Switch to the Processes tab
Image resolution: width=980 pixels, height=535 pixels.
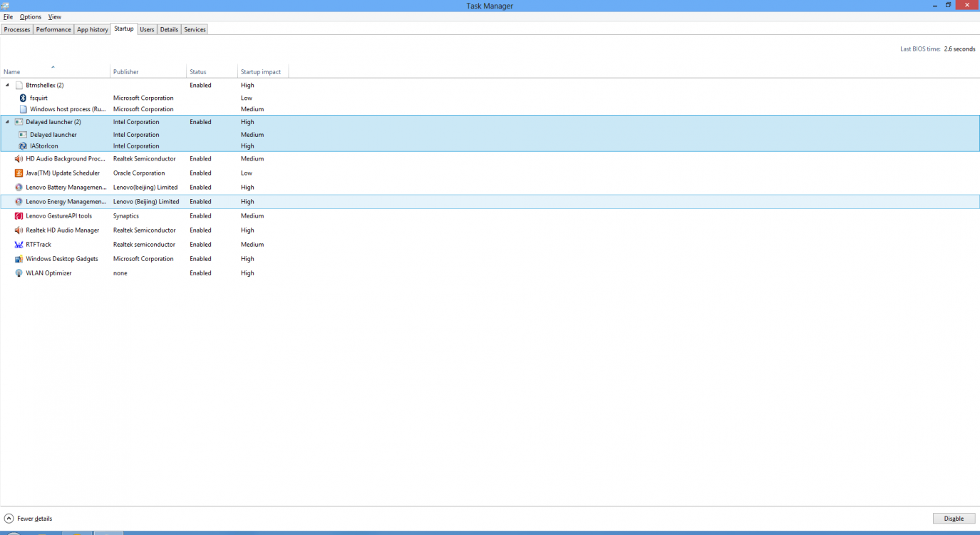17,29
